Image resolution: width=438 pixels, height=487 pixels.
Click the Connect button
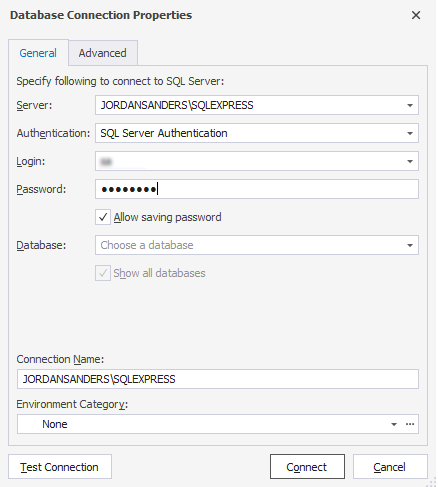tap(307, 467)
